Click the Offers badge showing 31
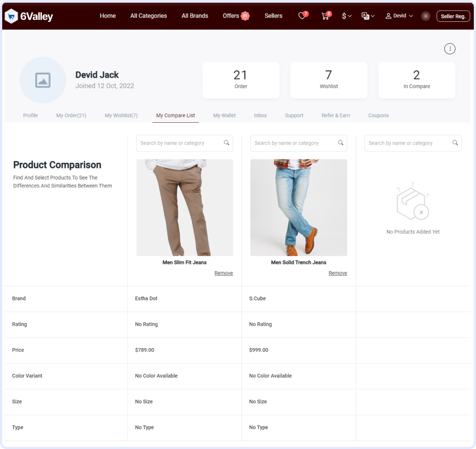The height and width of the screenshot is (449, 476). pos(245,16)
